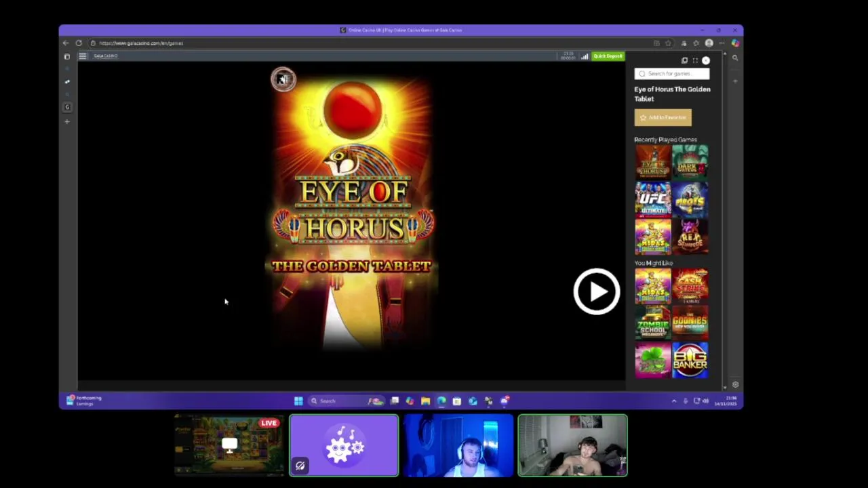The height and width of the screenshot is (488, 868).
Task: Open the Windows Start menu
Action: 298,401
